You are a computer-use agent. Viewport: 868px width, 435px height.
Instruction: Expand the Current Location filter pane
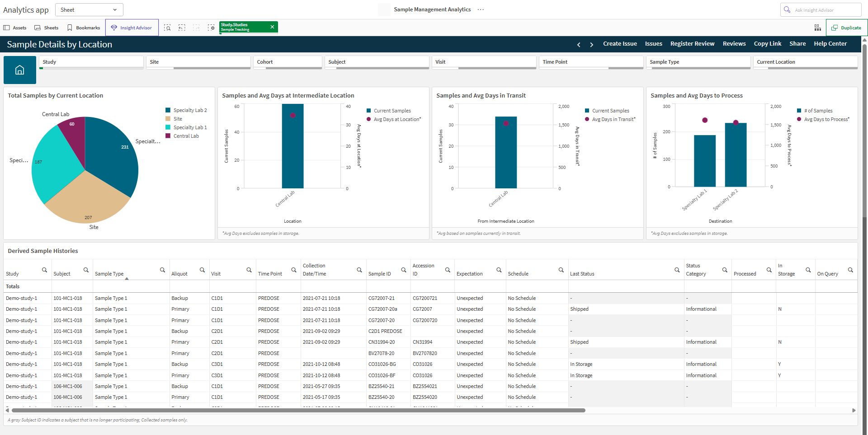[806, 62]
